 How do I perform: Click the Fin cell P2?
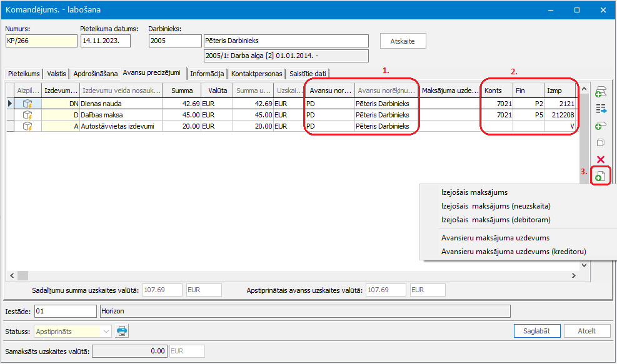tap(528, 104)
